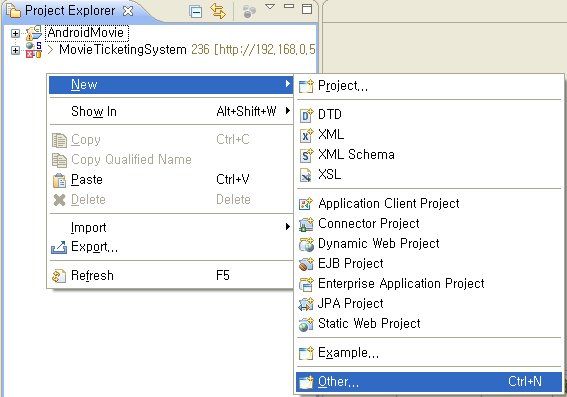Click the DTD file icon
Image resolution: width=567 pixels, height=397 pixels.
click(306, 115)
